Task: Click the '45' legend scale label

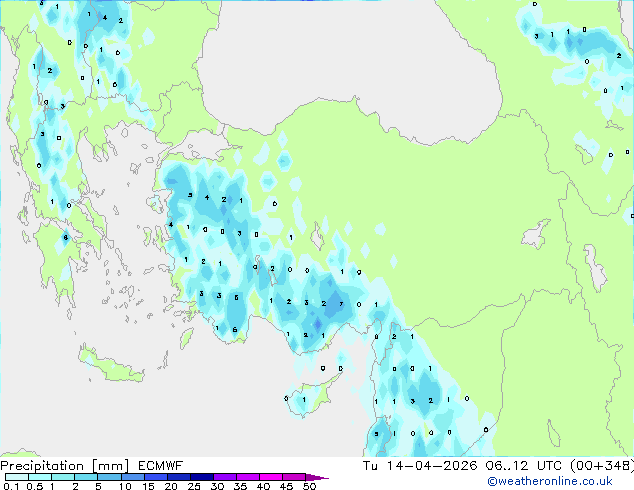Action: [x=286, y=486]
